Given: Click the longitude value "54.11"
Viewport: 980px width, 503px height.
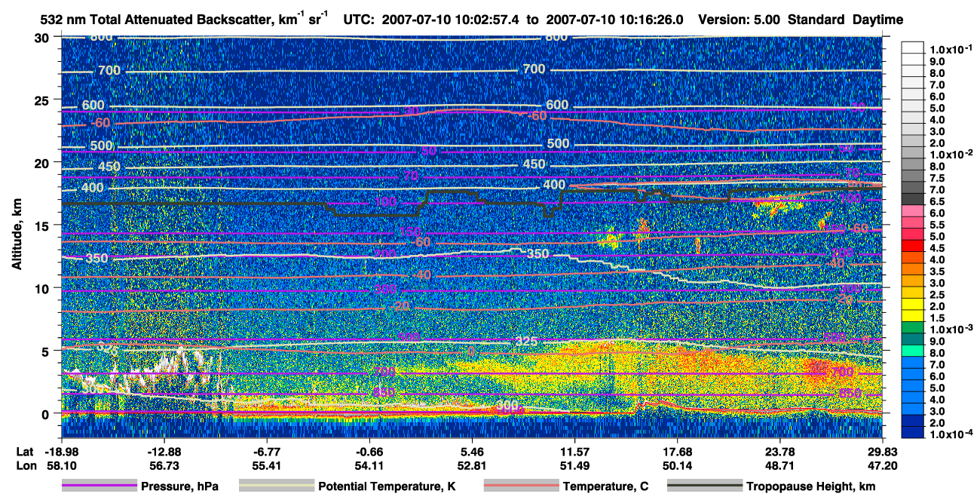Looking at the screenshot, I should tap(369, 465).
